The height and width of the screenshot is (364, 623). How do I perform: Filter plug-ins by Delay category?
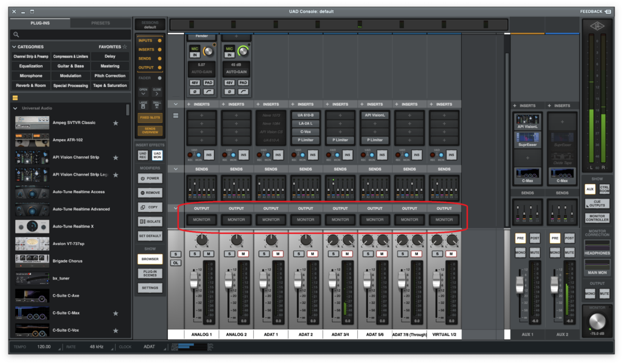[x=110, y=57]
